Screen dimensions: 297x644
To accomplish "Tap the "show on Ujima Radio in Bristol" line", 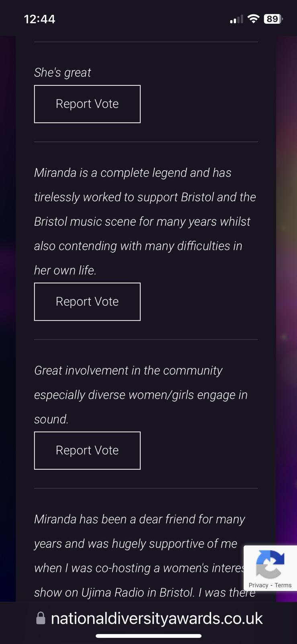I will (145, 592).
